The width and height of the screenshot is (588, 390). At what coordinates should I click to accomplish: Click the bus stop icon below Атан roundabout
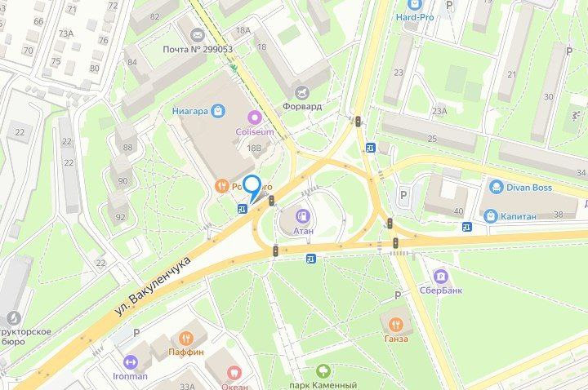311,258
